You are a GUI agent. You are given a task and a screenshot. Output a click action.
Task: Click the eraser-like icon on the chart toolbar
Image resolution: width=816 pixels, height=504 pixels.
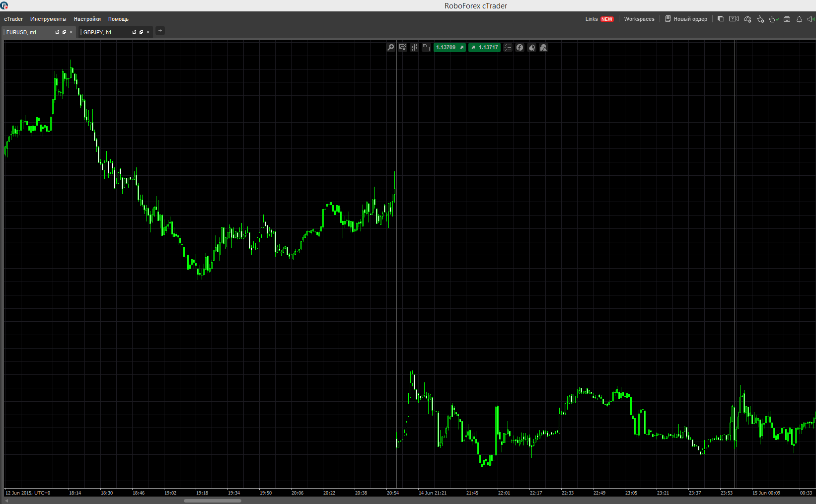[x=531, y=48]
